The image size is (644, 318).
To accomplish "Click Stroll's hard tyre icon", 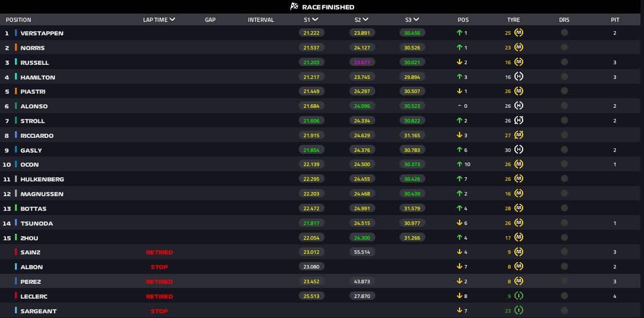I will [x=518, y=121].
